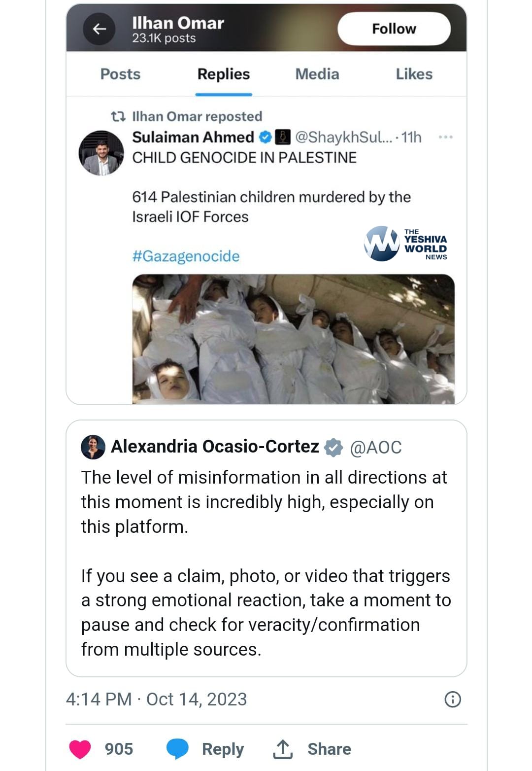The image size is (532, 771).
Task: Open the three-dot more options menu
Action: (445, 137)
